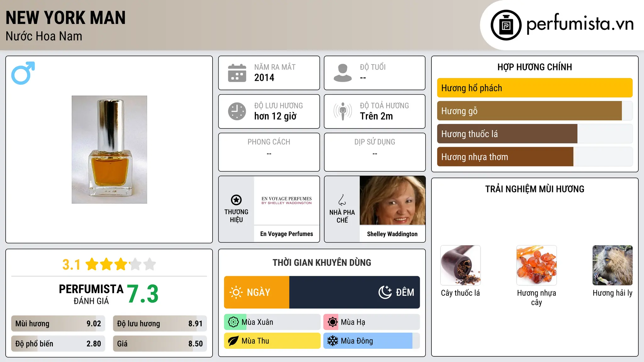
Task: Open Shelley Waddington's portrait photo
Action: [392, 200]
